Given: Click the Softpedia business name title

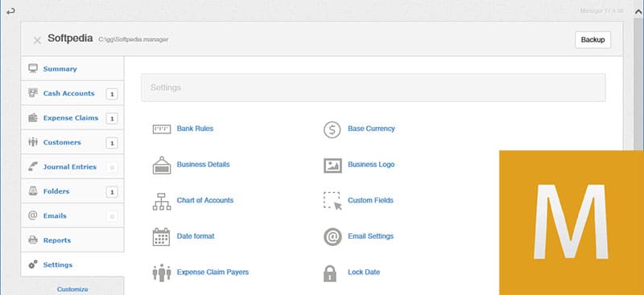Looking at the screenshot, I should (70, 38).
